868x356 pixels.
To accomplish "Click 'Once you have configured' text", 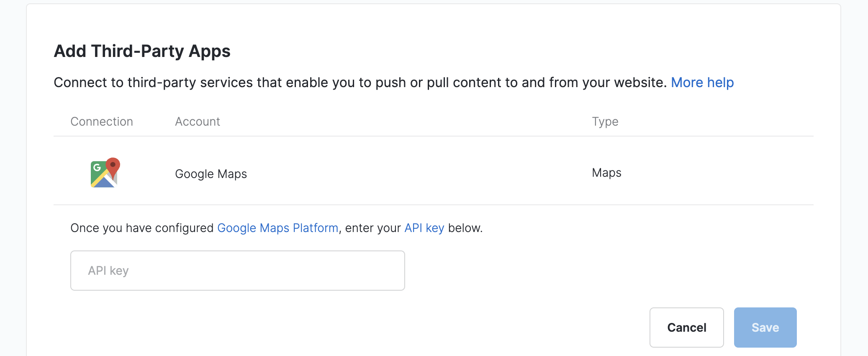I will pos(142,228).
